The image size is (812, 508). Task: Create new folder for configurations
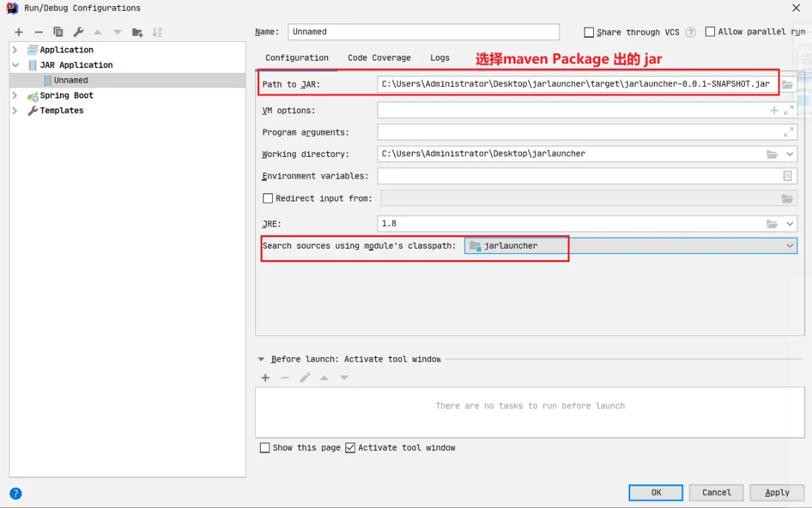click(137, 32)
